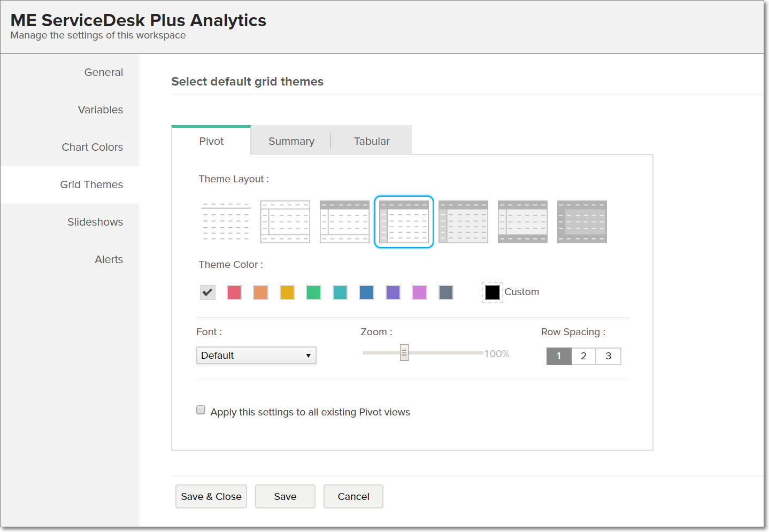The image size is (769, 532).
Task: Click the Cancel button
Action: click(353, 497)
